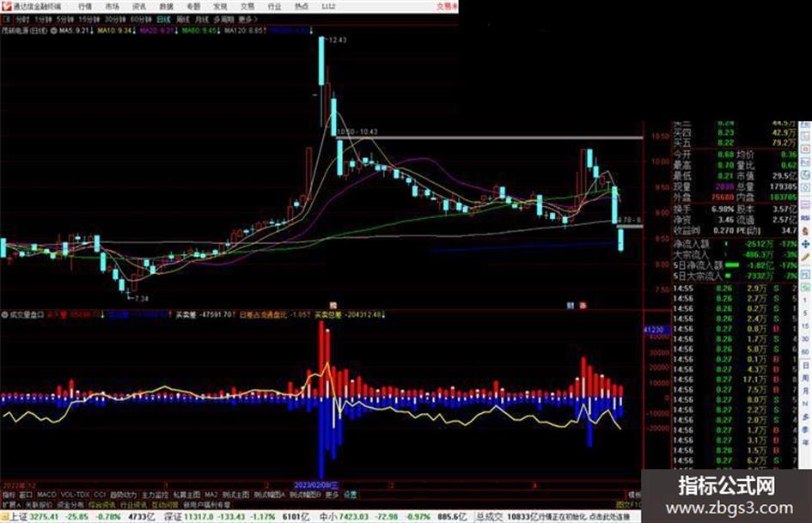Open the 新用户福利专享 link
This screenshot has height=523, width=812.
click(x=206, y=504)
